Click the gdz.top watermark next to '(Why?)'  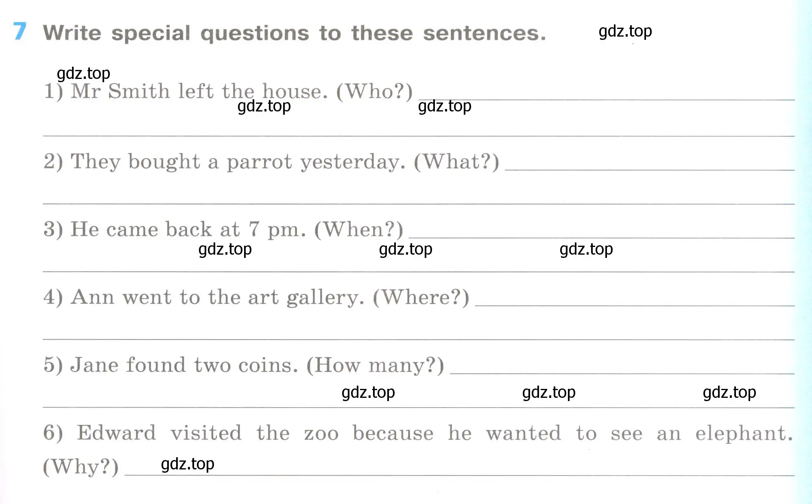(x=188, y=464)
